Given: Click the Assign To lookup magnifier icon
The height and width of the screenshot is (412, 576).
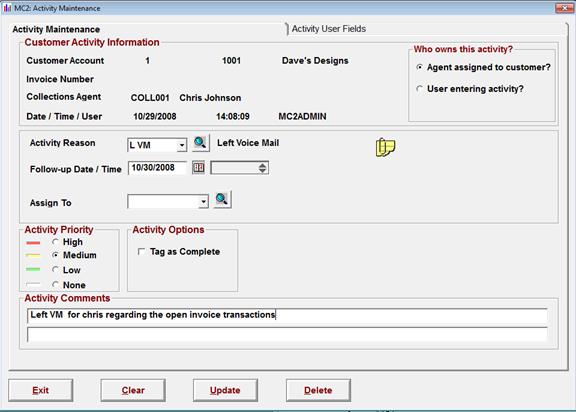Looking at the screenshot, I should [x=222, y=200].
